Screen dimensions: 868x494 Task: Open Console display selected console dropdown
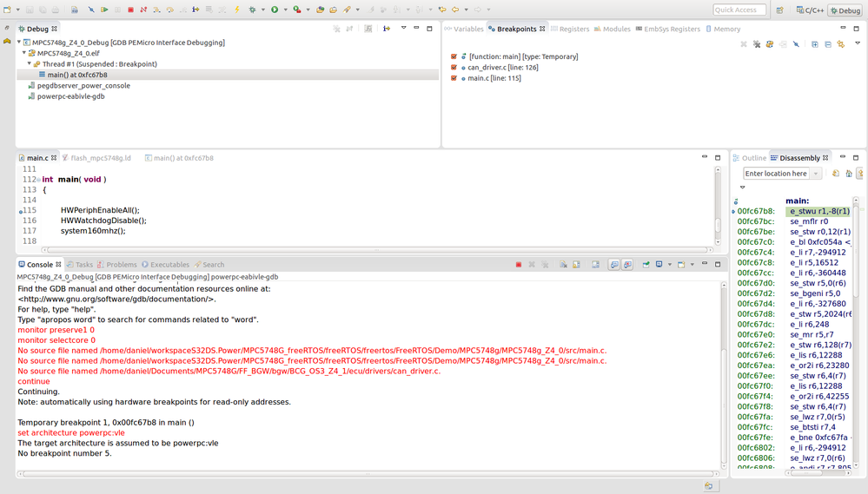point(670,265)
